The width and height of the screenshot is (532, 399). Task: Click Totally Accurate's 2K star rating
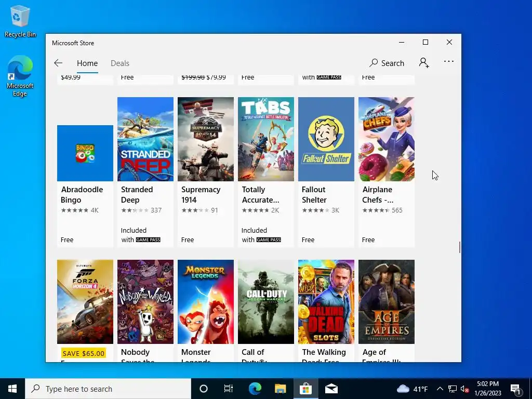click(x=261, y=210)
